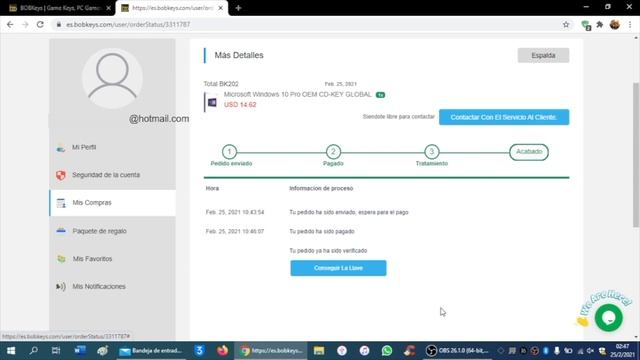
Task: Click step 1 Pedido enviado circle
Action: tap(229, 152)
